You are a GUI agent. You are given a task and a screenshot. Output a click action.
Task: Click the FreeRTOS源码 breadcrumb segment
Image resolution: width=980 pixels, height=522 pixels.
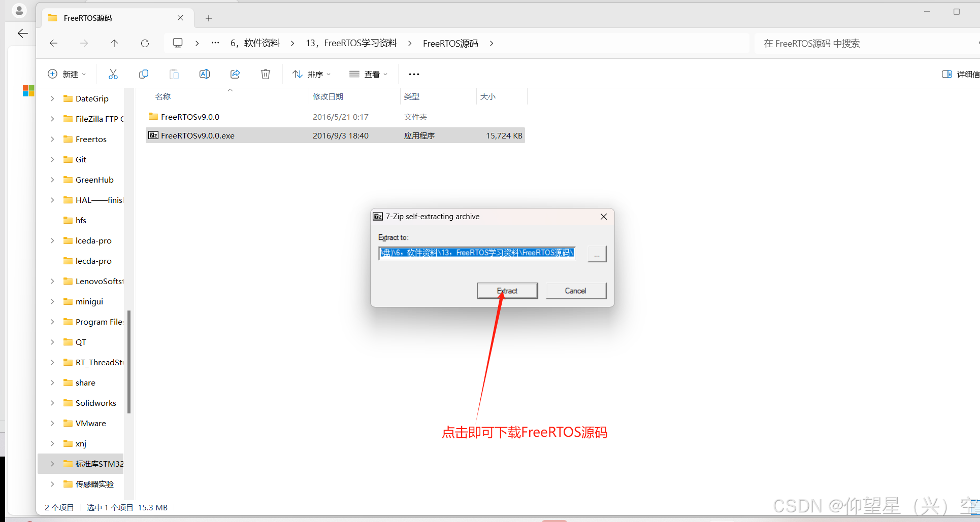(450, 43)
